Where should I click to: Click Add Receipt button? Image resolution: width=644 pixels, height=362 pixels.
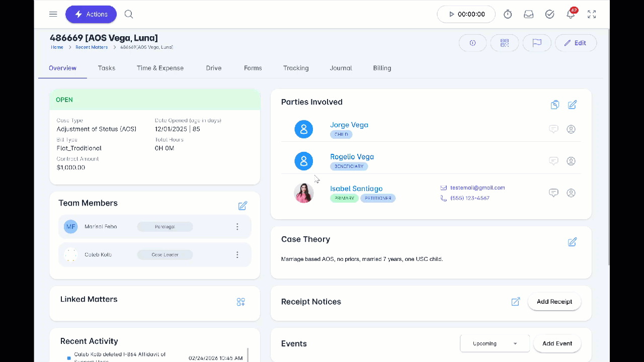554,302
